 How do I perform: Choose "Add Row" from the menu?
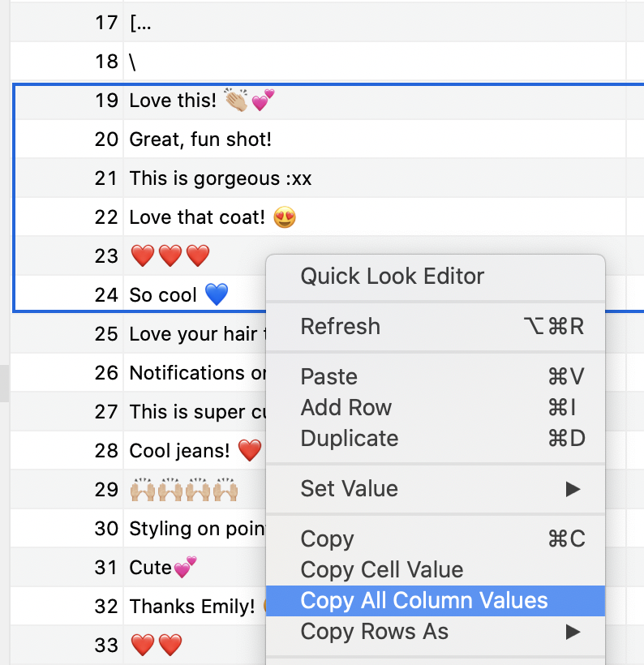click(346, 408)
